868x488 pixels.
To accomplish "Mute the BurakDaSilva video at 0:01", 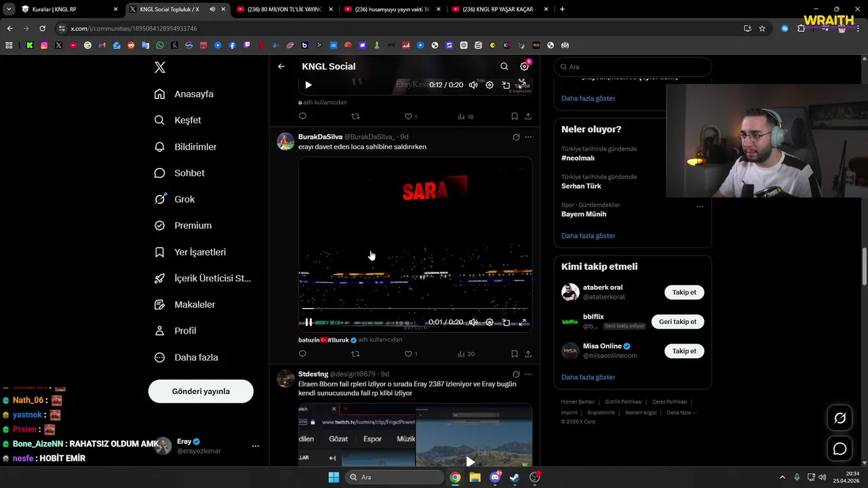I will coord(473,323).
